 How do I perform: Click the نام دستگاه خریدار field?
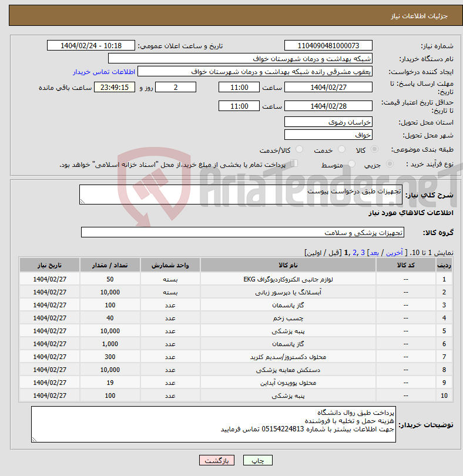(240, 59)
